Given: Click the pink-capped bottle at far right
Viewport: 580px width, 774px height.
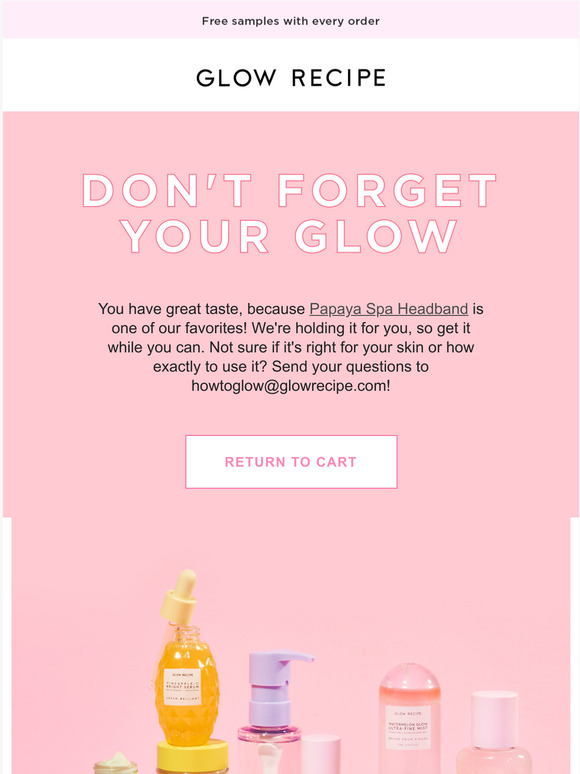Looking at the screenshot, I should (494, 733).
